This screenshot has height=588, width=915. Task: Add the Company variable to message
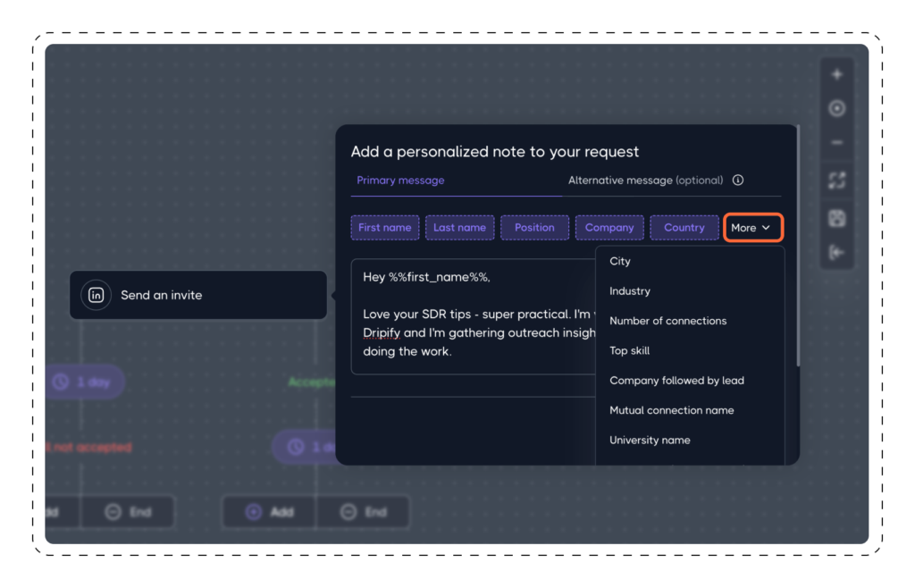pyautogui.click(x=609, y=227)
